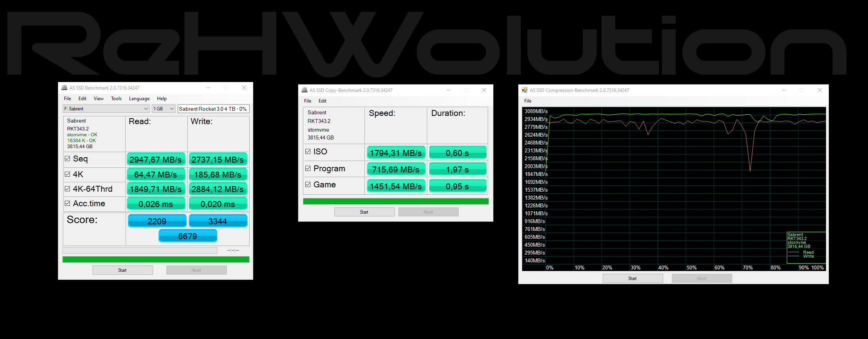868x339 pixels.
Task: Open the Help menu
Action: [162, 99]
